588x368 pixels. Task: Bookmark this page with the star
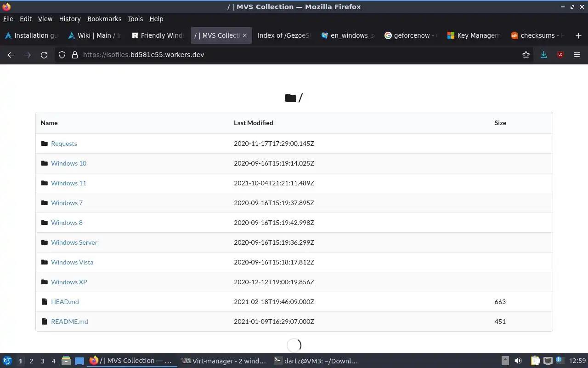526,55
